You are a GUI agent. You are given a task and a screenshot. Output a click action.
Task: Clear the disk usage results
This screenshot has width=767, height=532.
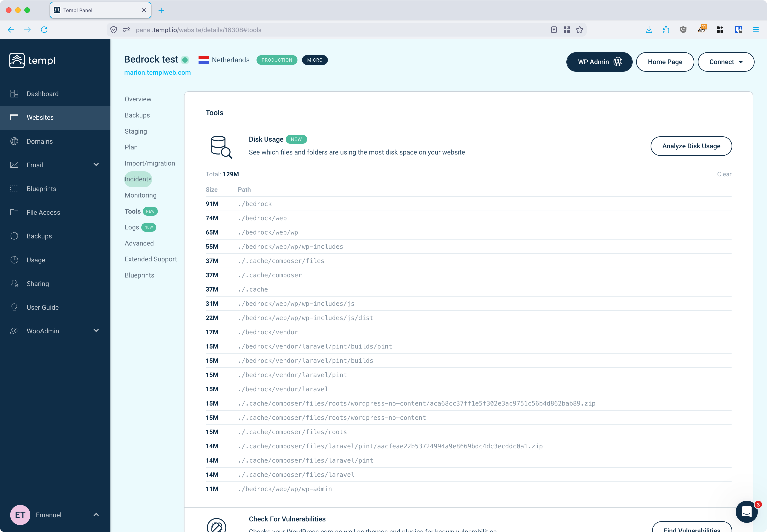tap(724, 174)
